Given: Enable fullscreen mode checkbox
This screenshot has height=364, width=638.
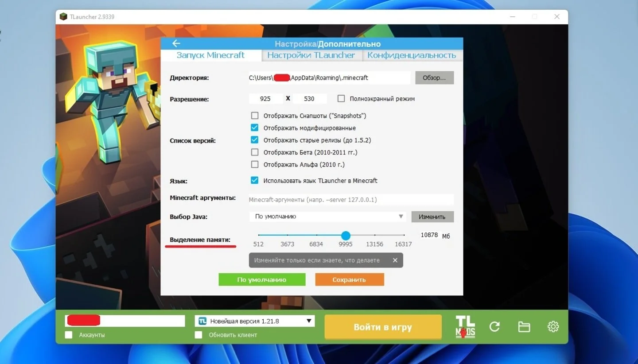Looking at the screenshot, I should 341,99.
